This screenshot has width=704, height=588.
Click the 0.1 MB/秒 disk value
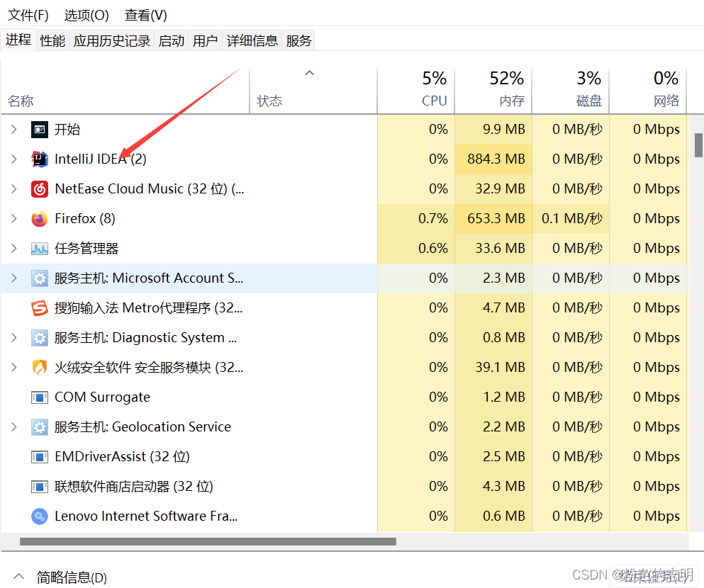[572, 219]
